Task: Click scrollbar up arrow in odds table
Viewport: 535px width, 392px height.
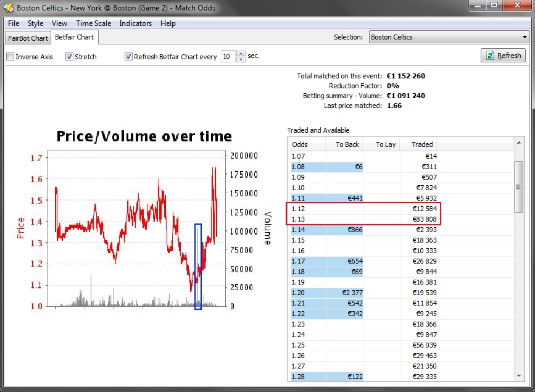Action: [519, 143]
